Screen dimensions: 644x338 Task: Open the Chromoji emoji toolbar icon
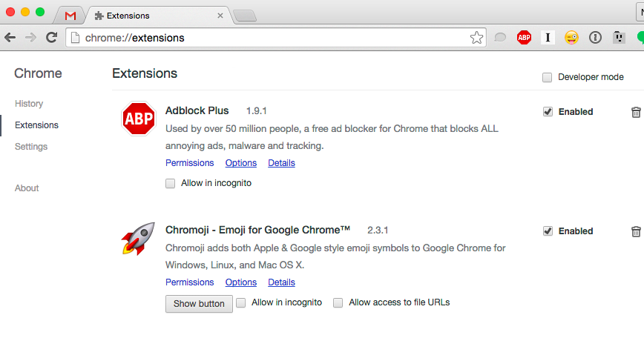[x=571, y=37]
